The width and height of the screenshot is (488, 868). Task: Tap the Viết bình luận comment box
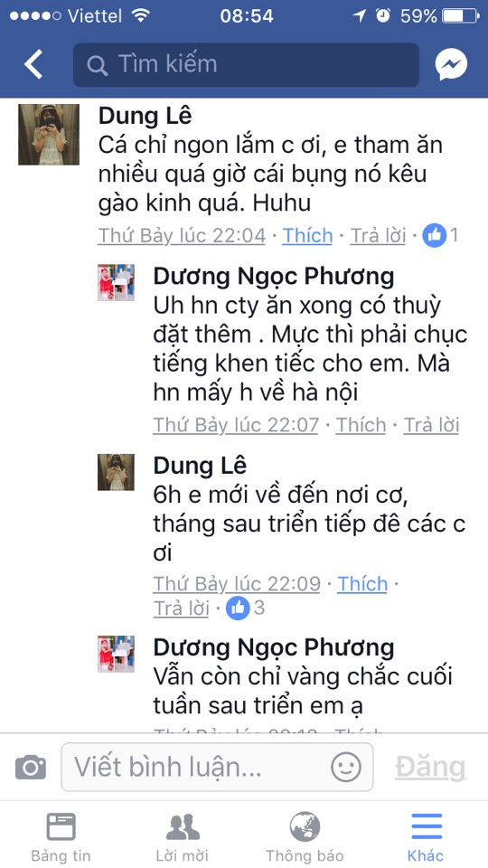point(217,768)
